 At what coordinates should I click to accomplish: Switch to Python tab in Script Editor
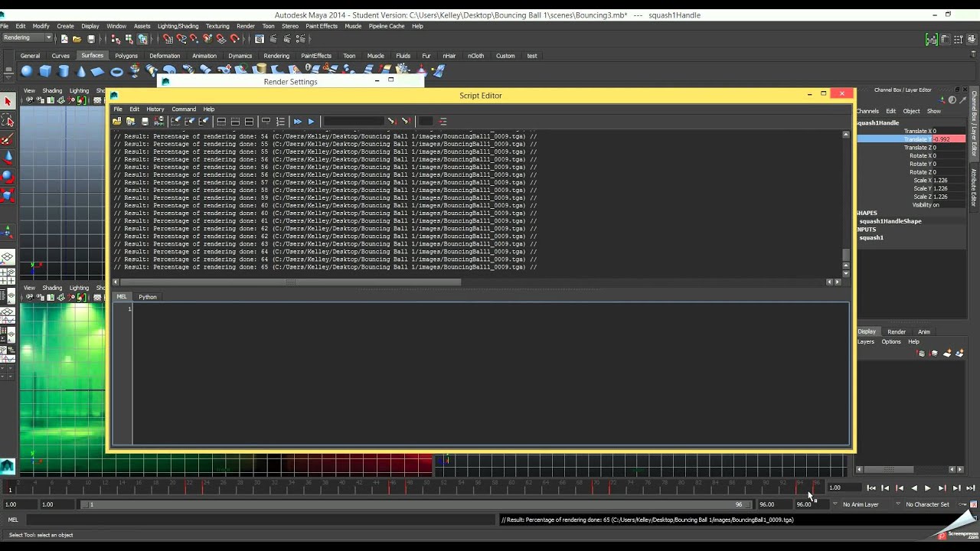(148, 297)
